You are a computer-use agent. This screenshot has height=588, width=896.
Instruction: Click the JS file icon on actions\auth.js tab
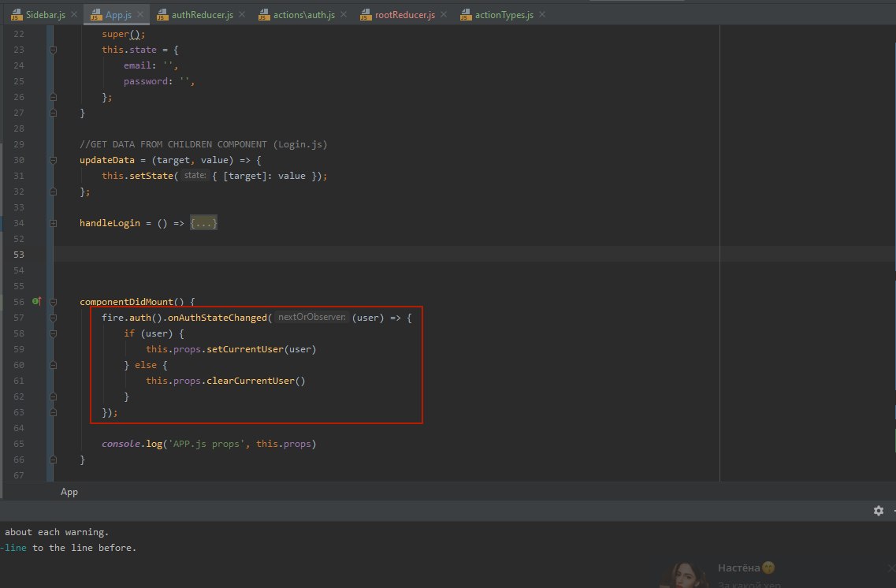[x=263, y=15]
